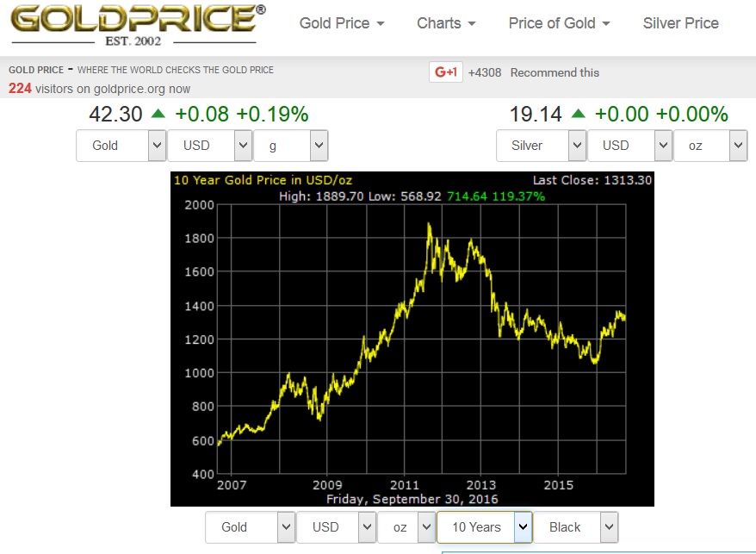756x554 pixels.
Task: Open the Gold Price menu
Action: click(x=342, y=23)
